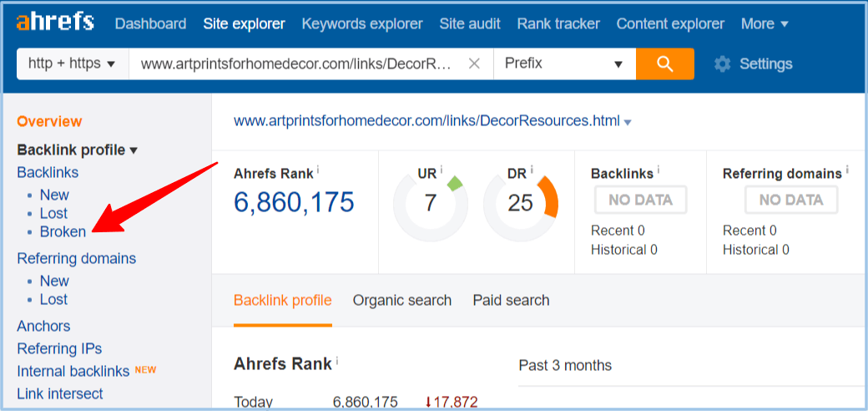Click the Settings text link
Viewport: 868px width, 411px height.
click(765, 63)
